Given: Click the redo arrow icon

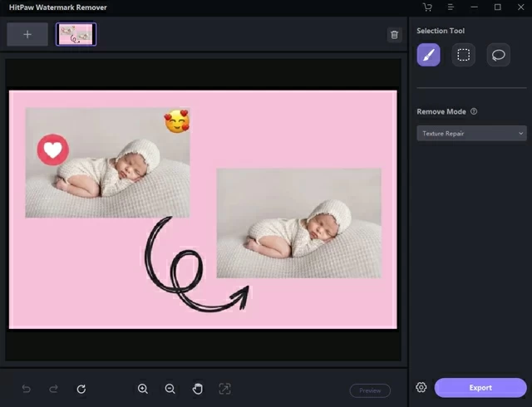Looking at the screenshot, I should (53, 389).
